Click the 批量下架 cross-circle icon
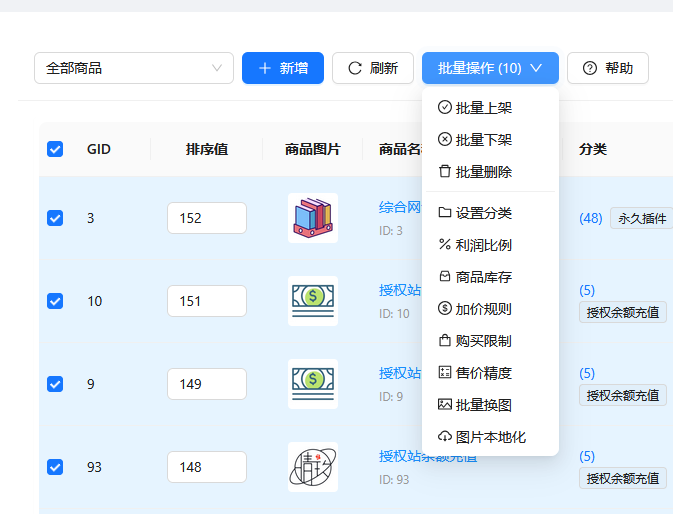The width and height of the screenshot is (673, 514). pyautogui.click(x=445, y=140)
